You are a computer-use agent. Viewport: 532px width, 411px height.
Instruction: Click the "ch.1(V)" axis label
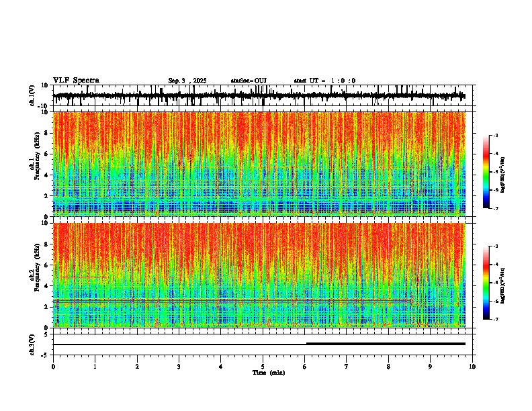click(x=32, y=95)
